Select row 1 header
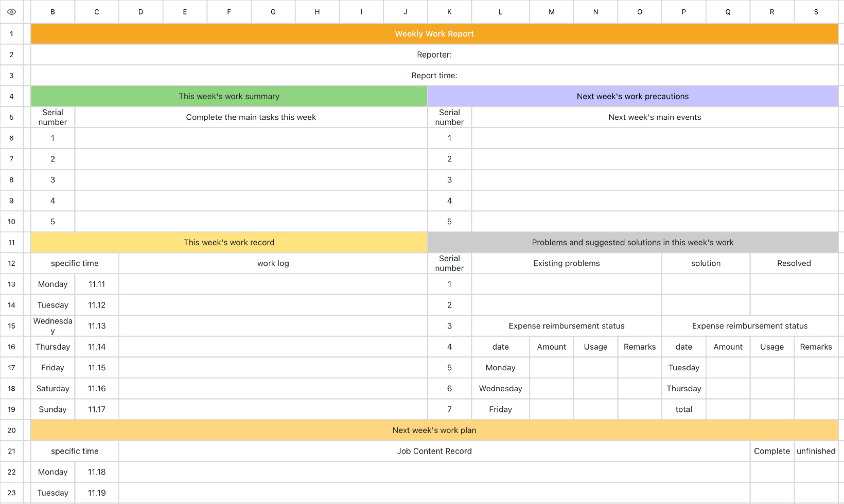The height and width of the screenshot is (504, 844). click(12, 34)
